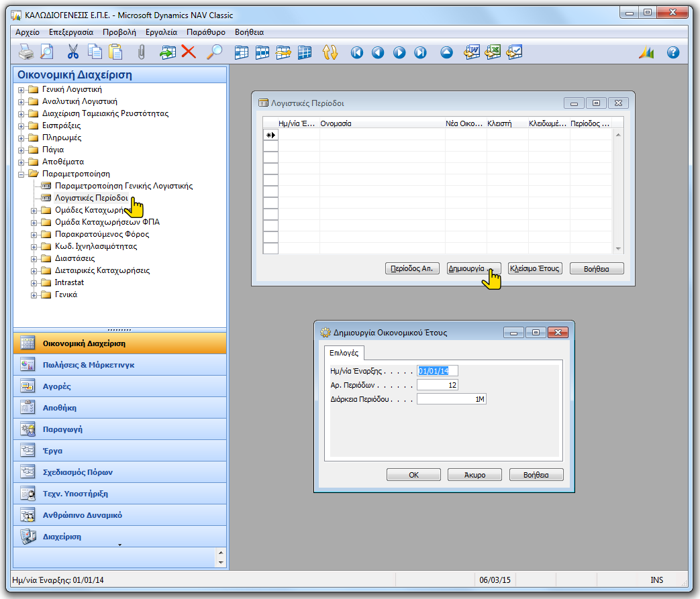Open the Ανθρώπινο Δυναμικό module

[x=119, y=514]
